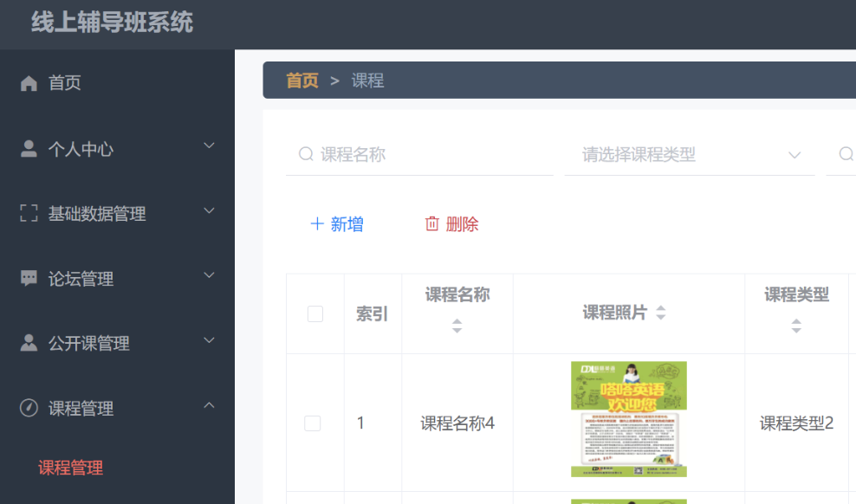This screenshot has width=856, height=504.
Task: Click the red 删除 delete button
Action: 451,224
